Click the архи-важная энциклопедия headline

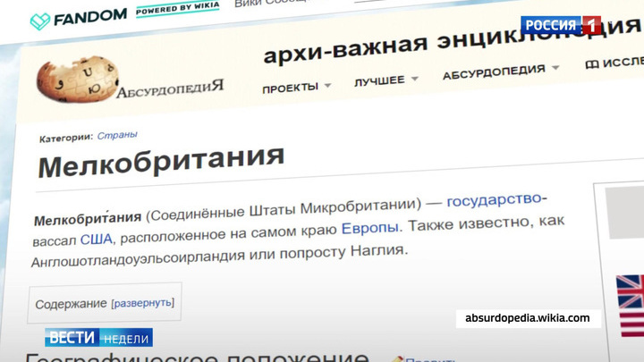(x=452, y=40)
